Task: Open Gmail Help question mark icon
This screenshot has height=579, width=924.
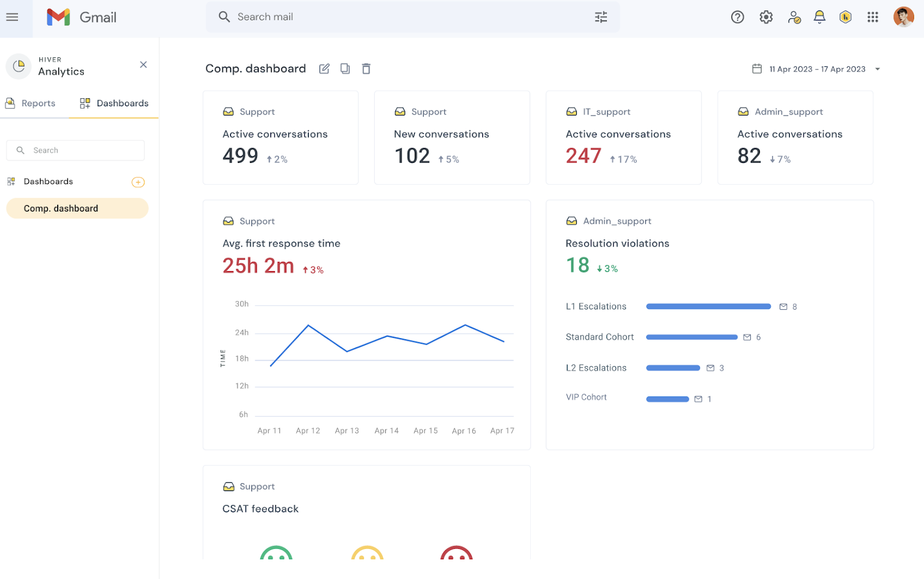Action: pyautogui.click(x=737, y=17)
